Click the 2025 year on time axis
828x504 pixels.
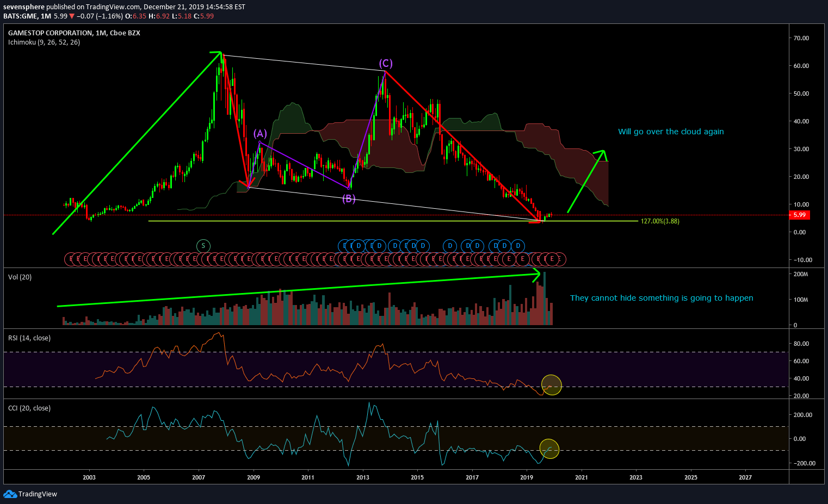point(691,478)
